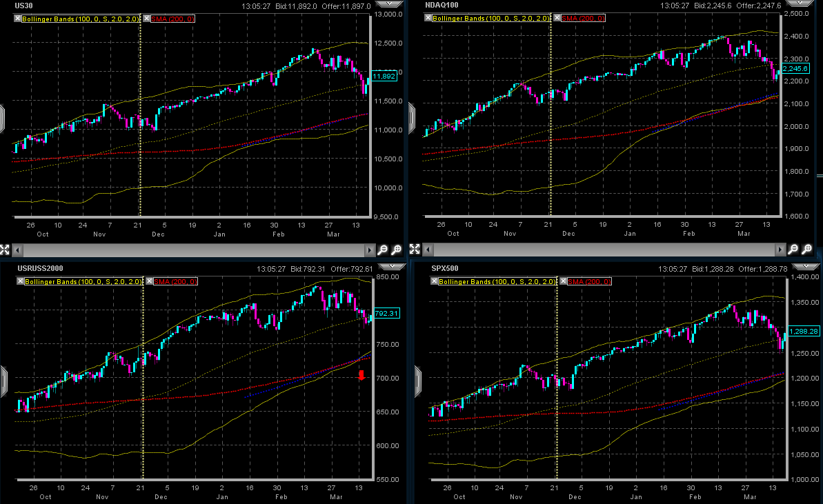
Task: Remove Bollinger Bands indicator from US30 chart
Action: coord(17,19)
